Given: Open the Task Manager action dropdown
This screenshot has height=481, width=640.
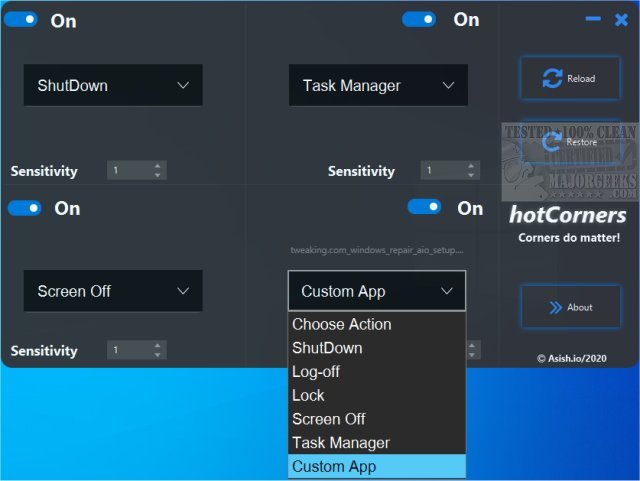Looking at the screenshot, I should [x=378, y=85].
